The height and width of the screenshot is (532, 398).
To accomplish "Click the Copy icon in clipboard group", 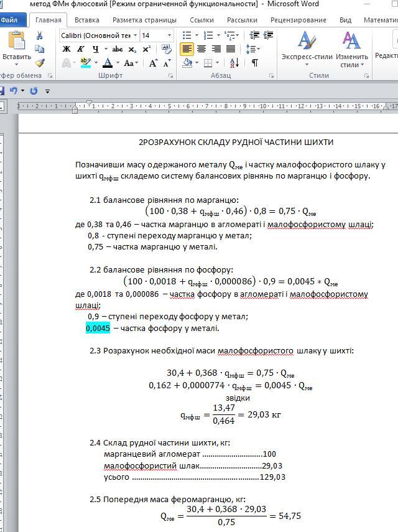I will pyautogui.click(x=40, y=49).
